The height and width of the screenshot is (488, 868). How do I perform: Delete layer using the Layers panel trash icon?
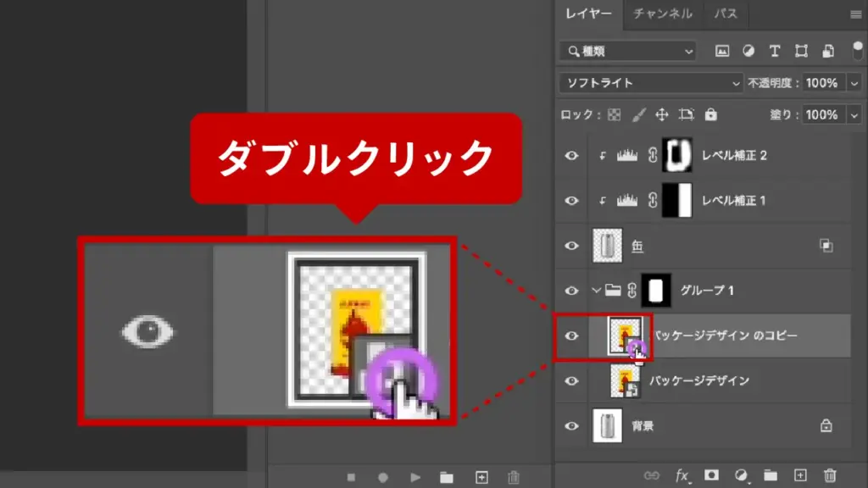click(831, 476)
